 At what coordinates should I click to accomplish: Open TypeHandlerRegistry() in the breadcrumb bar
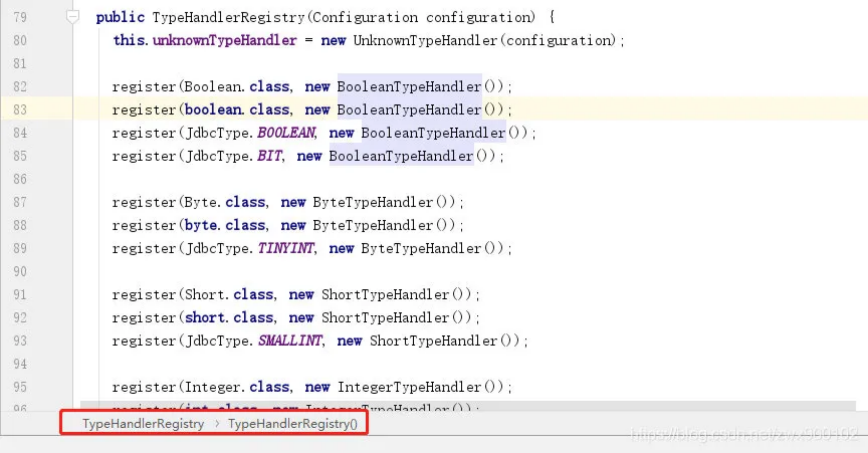pyautogui.click(x=293, y=424)
